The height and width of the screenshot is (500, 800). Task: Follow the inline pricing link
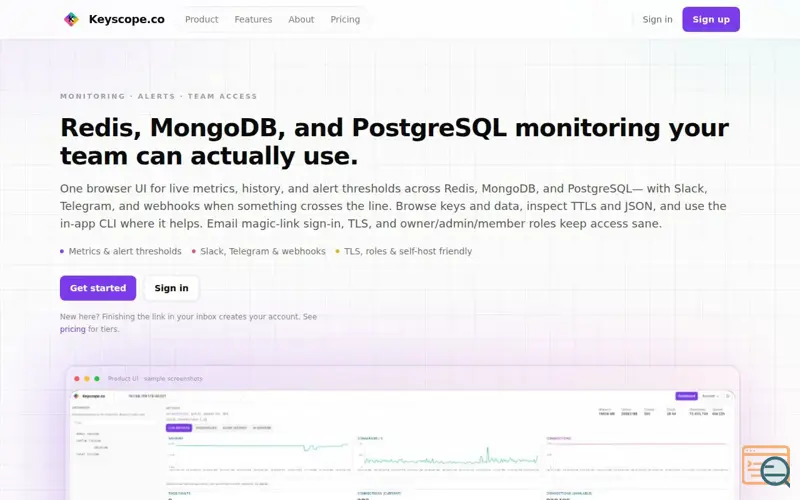[x=72, y=329]
